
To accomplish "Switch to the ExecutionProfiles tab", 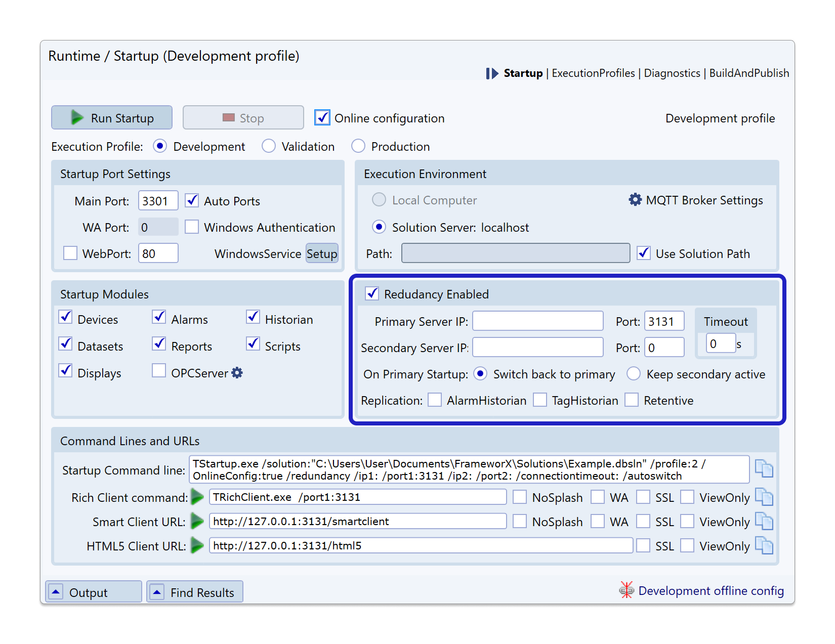I will 593,73.
